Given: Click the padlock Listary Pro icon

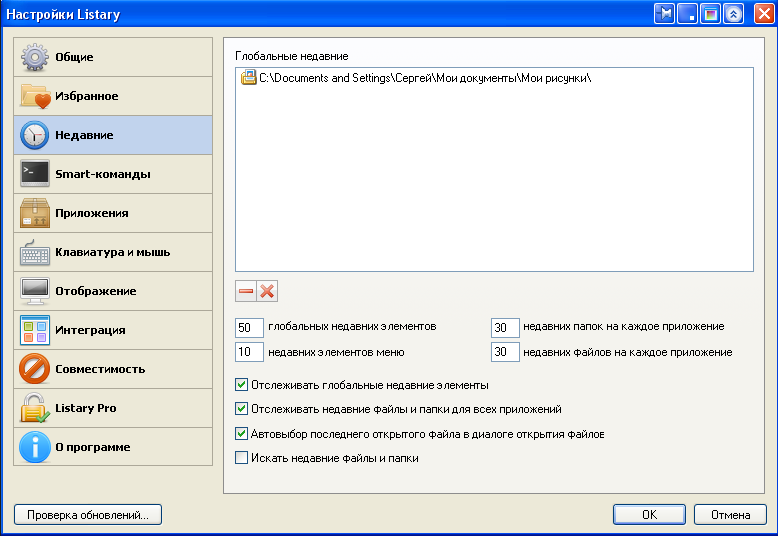Looking at the screenshot, I should (35, 408).
